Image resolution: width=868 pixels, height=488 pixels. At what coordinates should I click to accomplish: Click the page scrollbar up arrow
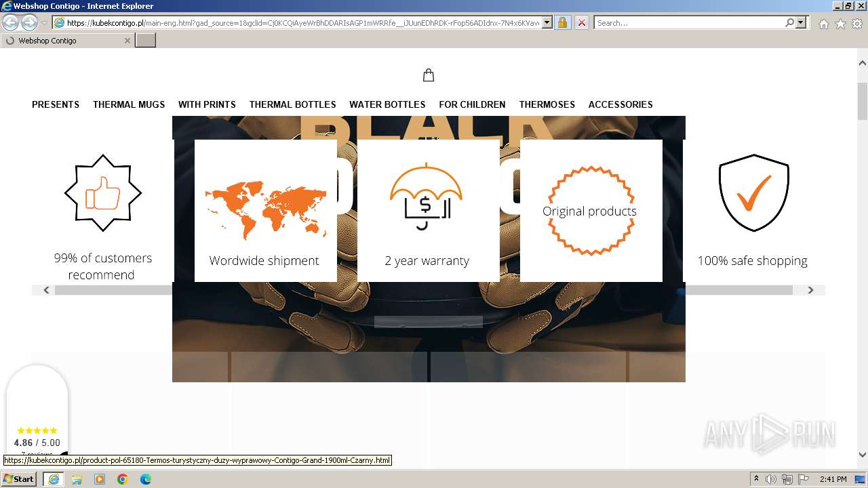pos(863,62)
